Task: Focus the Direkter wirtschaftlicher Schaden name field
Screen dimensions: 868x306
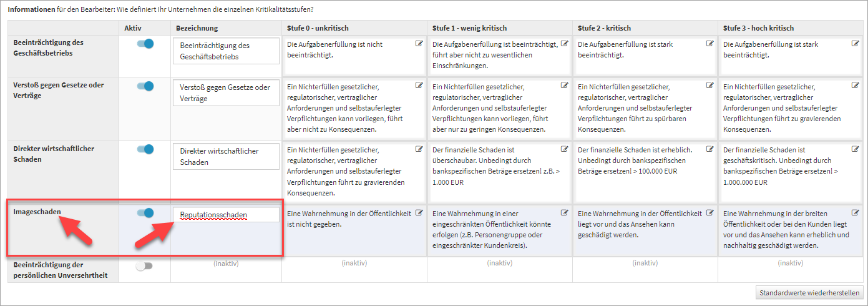Action: click(226, 156)
